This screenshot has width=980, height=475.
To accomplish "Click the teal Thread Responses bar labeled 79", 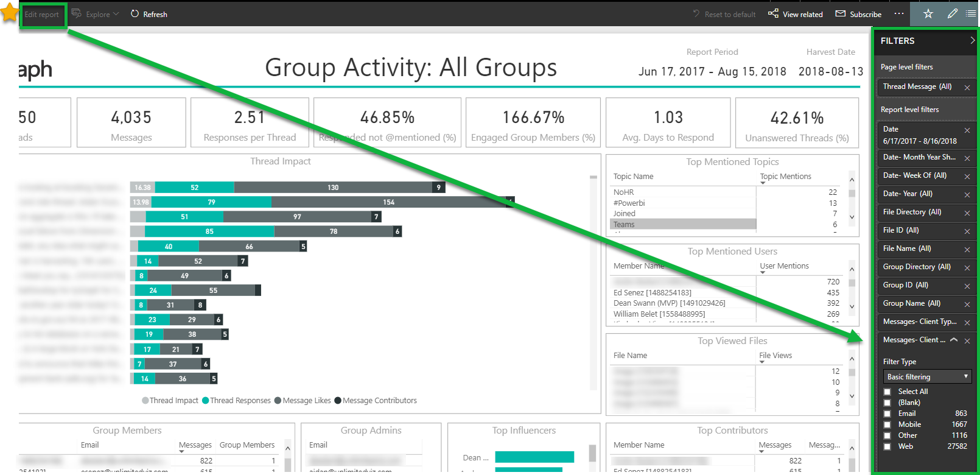I will (211, 202).
